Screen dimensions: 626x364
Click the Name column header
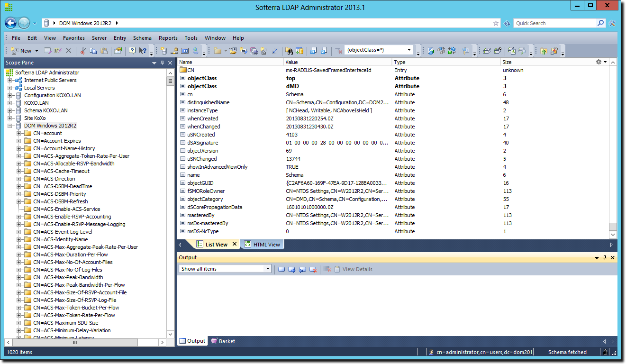click(x=230, y=62)
